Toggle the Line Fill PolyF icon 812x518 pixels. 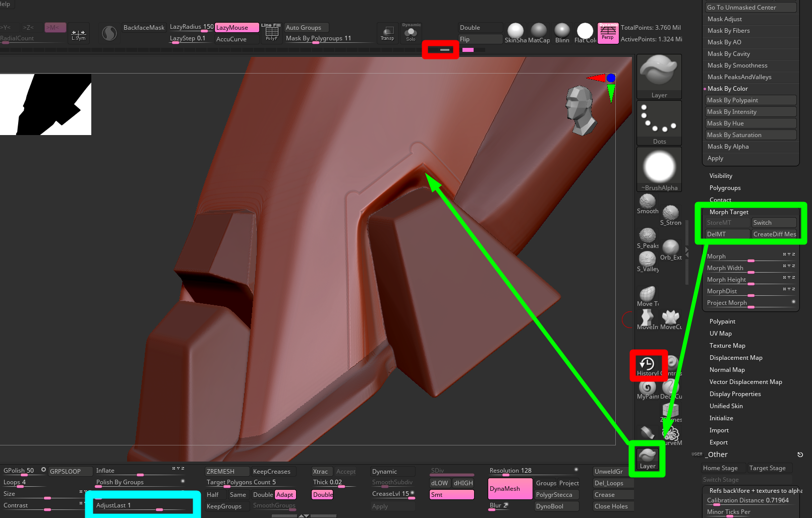pos(271,33)
